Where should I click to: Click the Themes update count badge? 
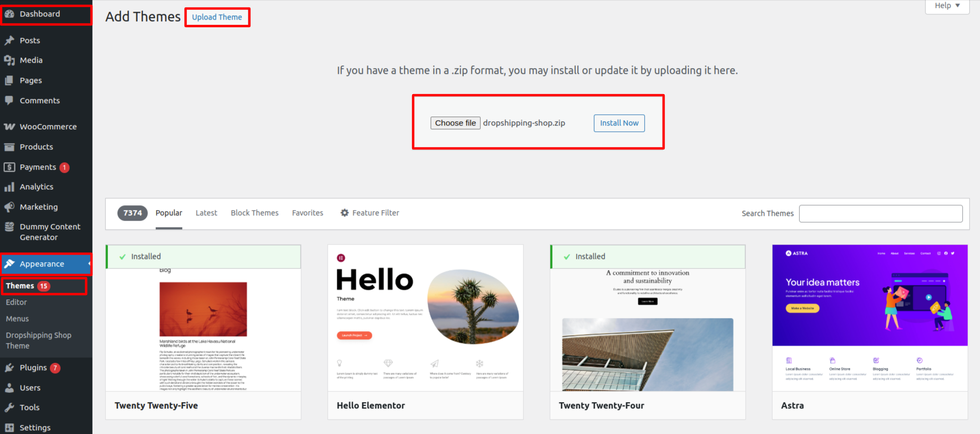(44, 286)
